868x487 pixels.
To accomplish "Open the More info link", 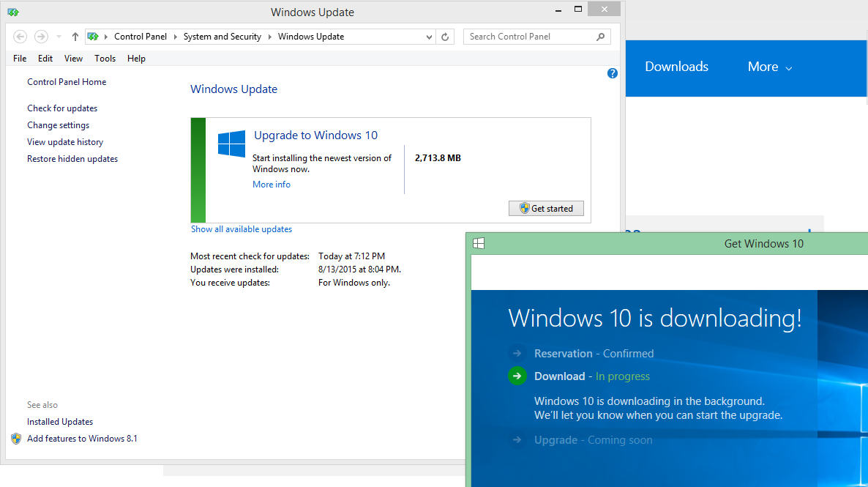I will pos(271,185).
